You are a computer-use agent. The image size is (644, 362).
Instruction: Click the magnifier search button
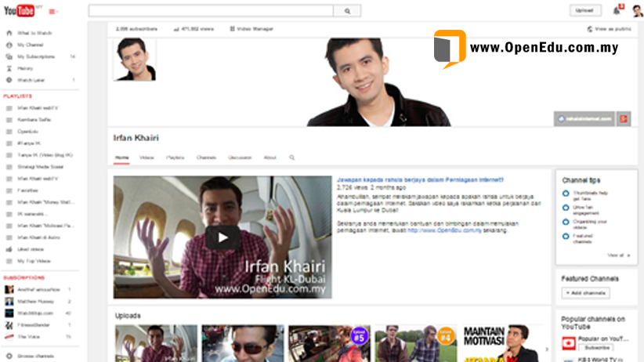pyautogui.click(x=347, y=11)
